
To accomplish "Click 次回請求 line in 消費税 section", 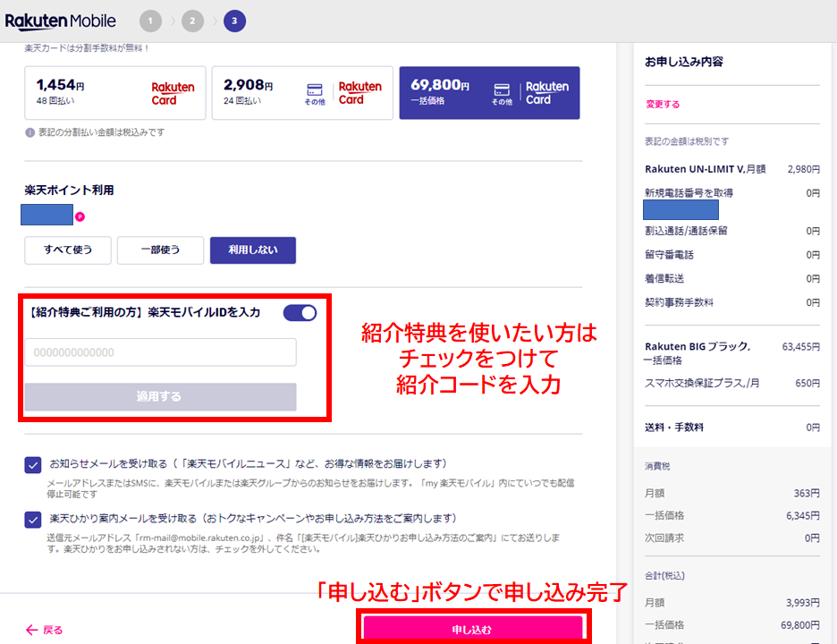I will [x=732, y=538].
